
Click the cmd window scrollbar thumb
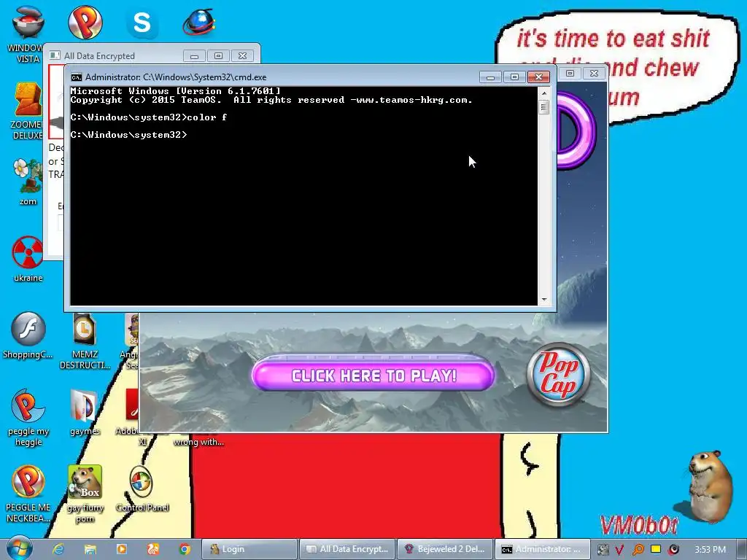tap(543, 107)
